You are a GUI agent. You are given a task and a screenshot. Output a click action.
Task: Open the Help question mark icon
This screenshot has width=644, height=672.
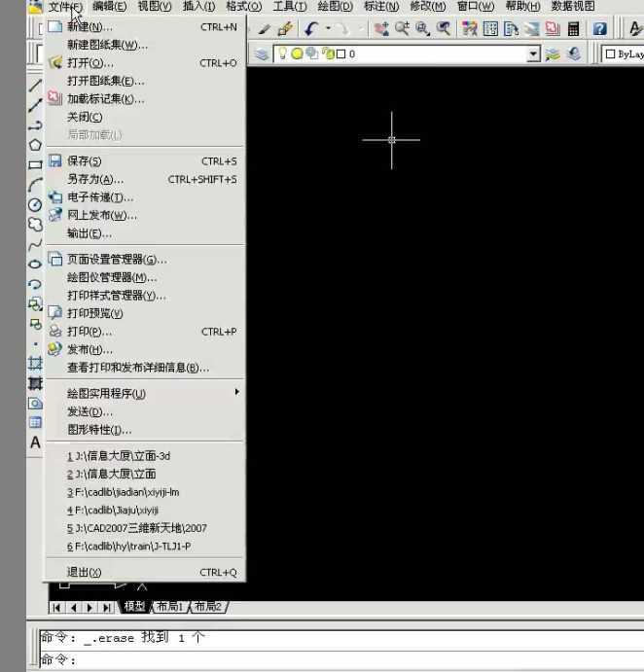click(x=599, y=29)
